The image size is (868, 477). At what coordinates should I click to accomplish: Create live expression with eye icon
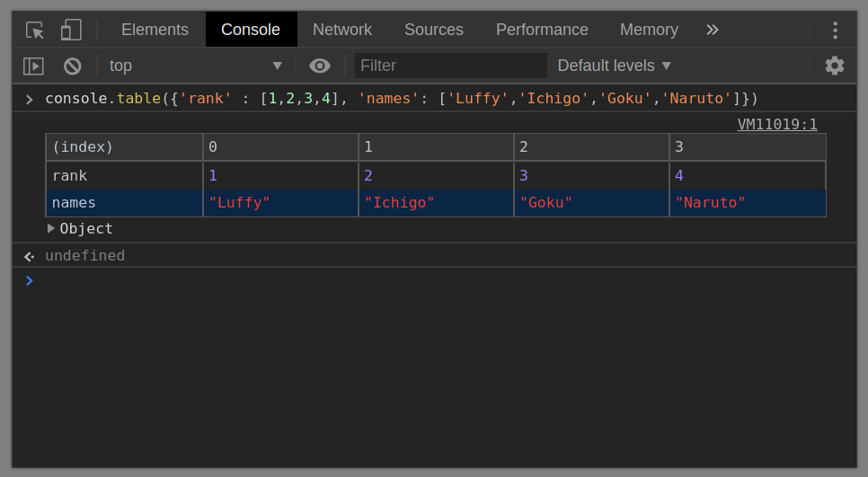(x=319, y=66)
